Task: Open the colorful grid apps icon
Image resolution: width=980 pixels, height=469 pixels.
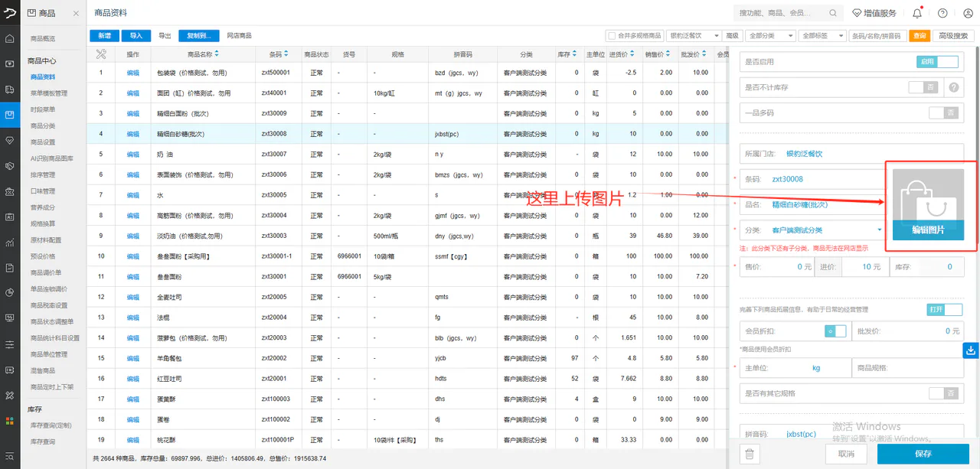Action: point(9,420)
